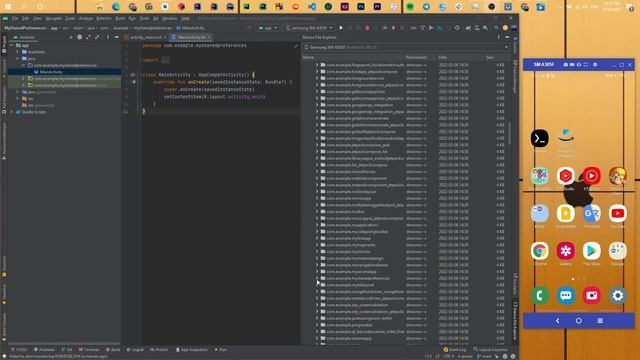This screenshot has width=640, height=360.
Task: Switch to the activity_main.xml editor tab
Action: [x=146, y=37]
